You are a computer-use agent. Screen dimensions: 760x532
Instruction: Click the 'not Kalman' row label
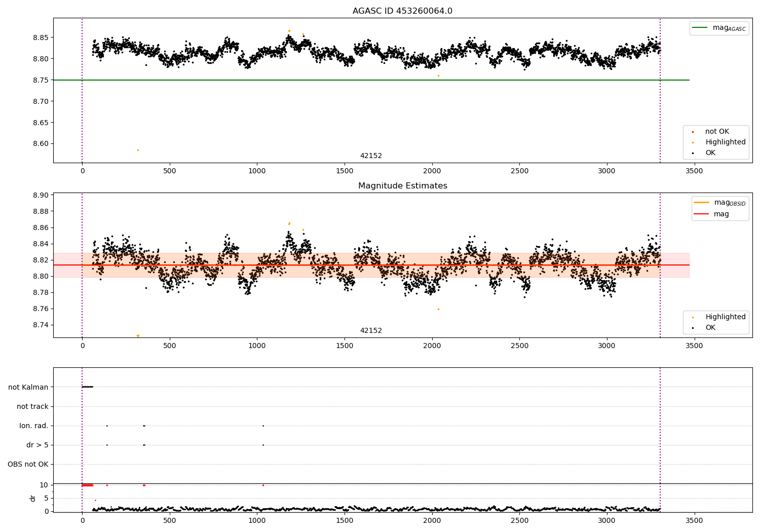28,387
